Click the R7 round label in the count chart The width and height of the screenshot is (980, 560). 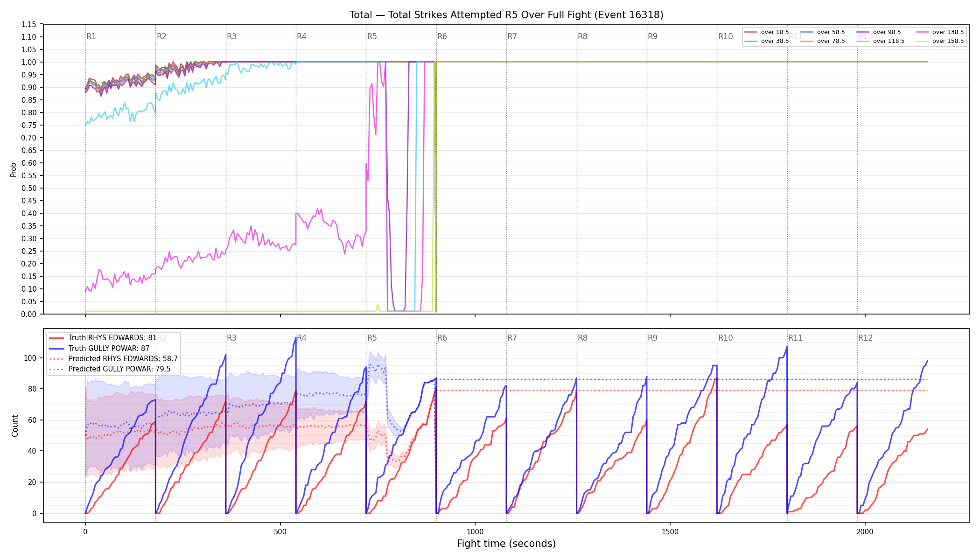[512, 338]
